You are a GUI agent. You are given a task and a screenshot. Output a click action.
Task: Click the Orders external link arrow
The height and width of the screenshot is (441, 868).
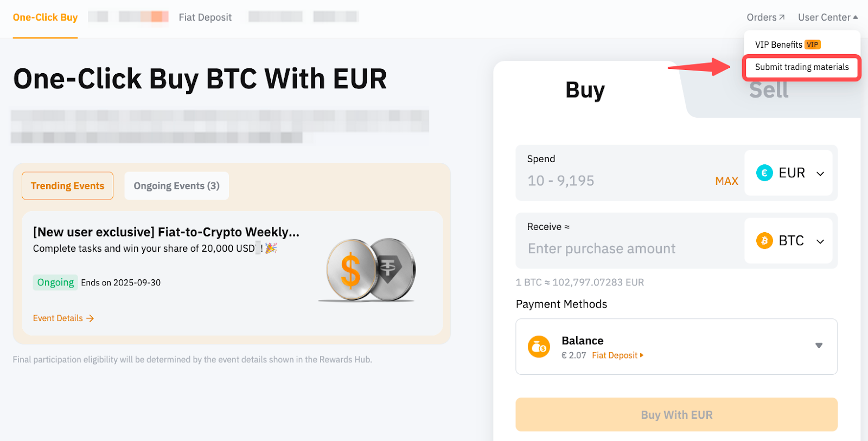click(x=782, y=17)
